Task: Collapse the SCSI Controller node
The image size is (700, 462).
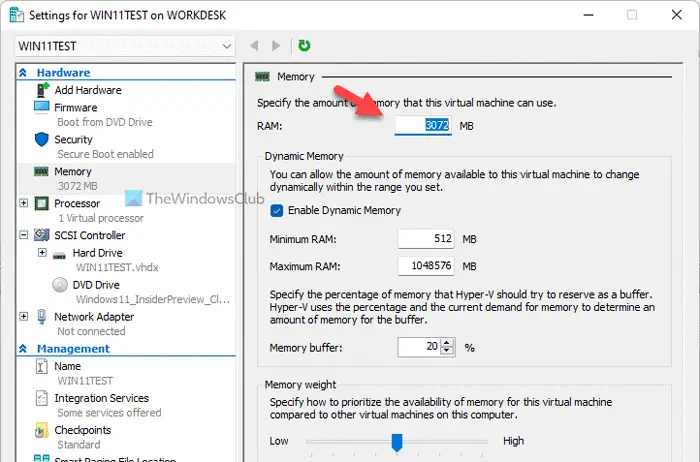Action: [x=24, y=235]
